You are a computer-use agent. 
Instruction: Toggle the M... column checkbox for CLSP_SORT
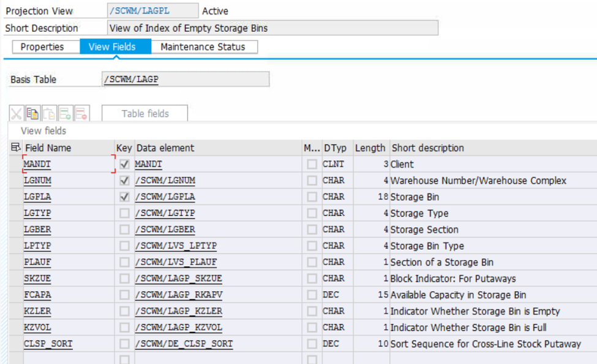pyautogui.click(x=312, y=344)
